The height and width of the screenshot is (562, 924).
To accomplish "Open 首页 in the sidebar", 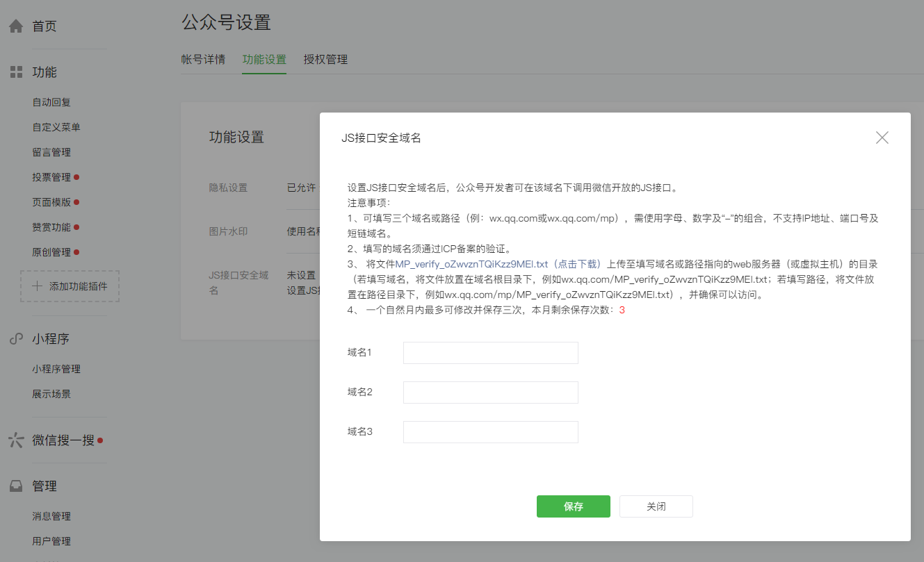I will [x=44, y=26].
